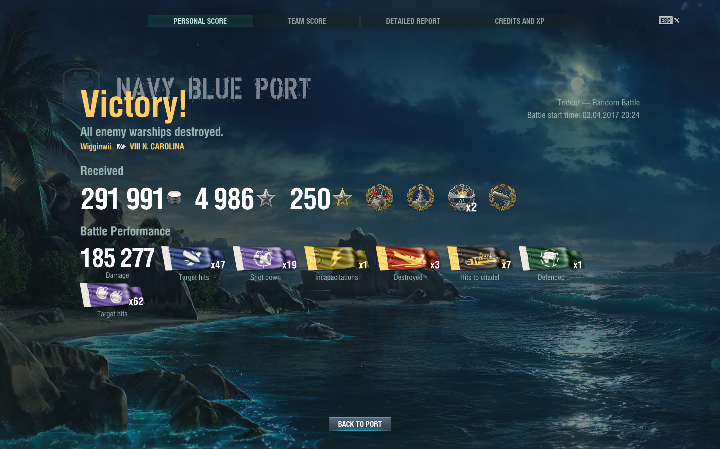The image size is (720, 449).
Task: Select the yellow Incapacitations ribbon
Action: (336, 258)
